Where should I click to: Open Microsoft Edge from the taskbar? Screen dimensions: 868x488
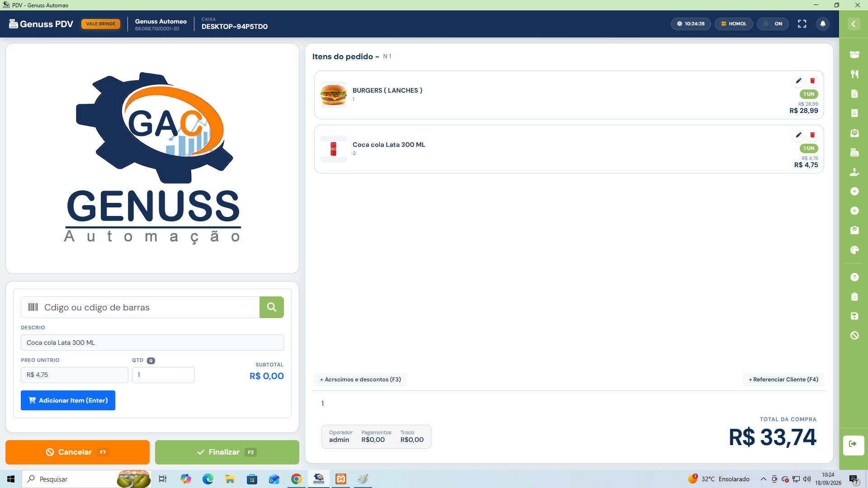pyautogui.click(x=208, y=479)
